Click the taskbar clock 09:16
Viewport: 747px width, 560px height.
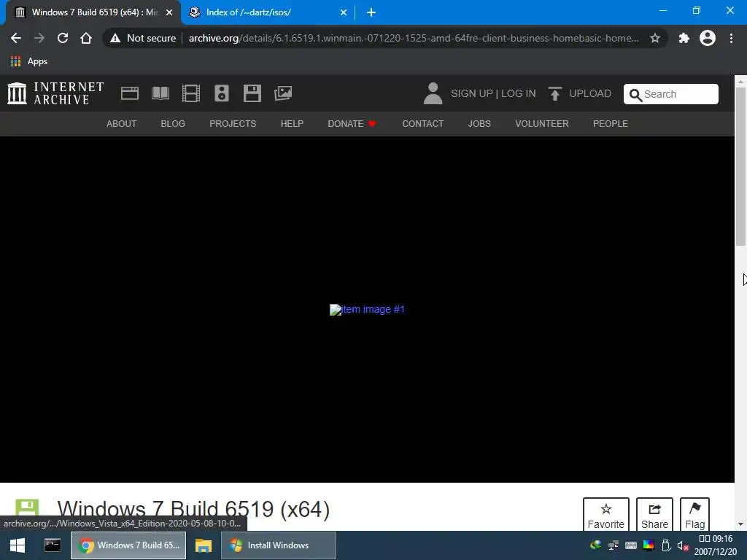[716, 539]
